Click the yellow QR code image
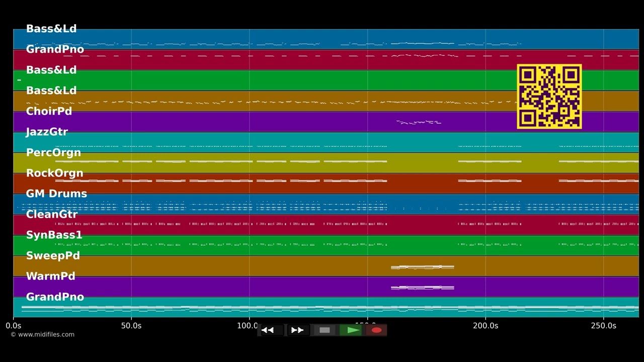The width and height of the screenshot is (644, 362). (x=549, y=97)
